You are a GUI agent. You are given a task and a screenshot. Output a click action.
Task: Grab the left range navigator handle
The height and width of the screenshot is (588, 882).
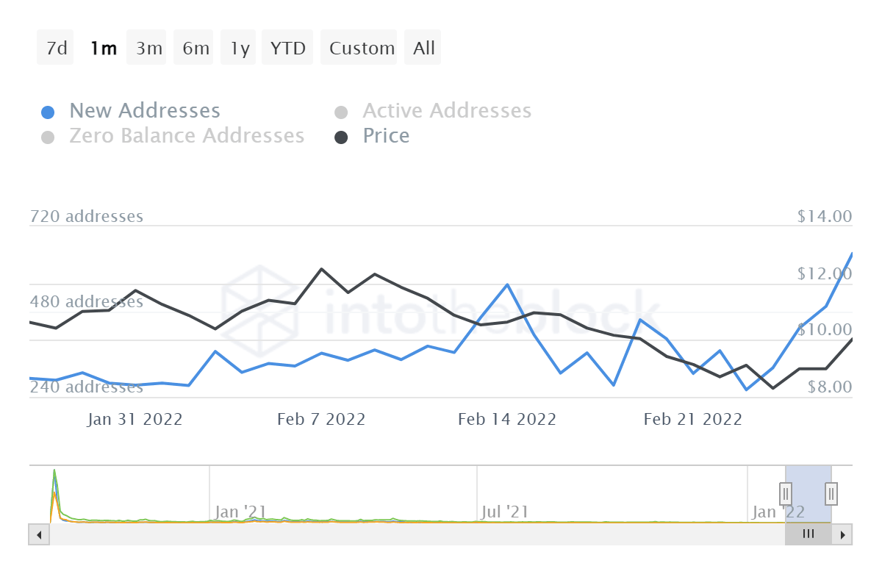[786, 492]
